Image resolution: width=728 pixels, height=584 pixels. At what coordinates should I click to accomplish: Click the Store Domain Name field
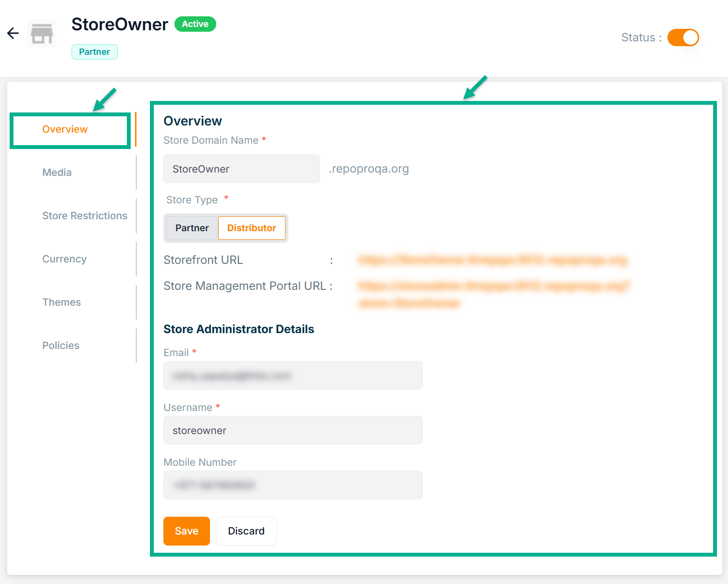pyautogui.click(x=241, y=169)
